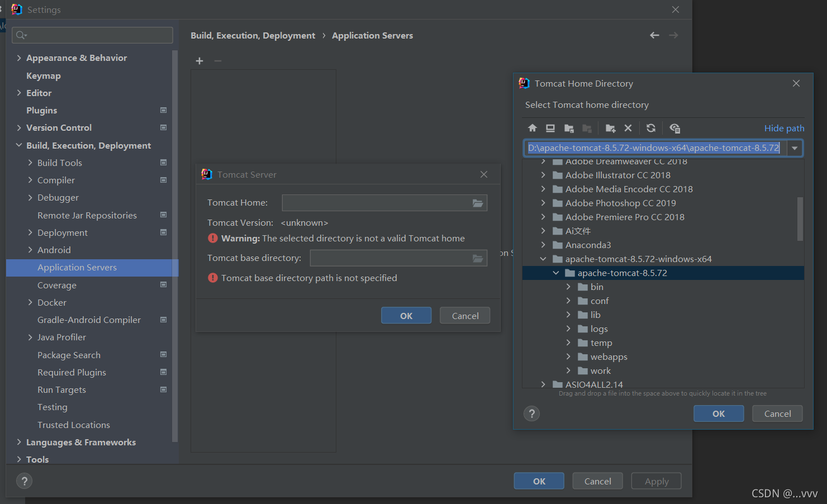827x504 pixels.
Task: Refresh the directory tree
Action: pyautogui.click(x=651, y=128)
